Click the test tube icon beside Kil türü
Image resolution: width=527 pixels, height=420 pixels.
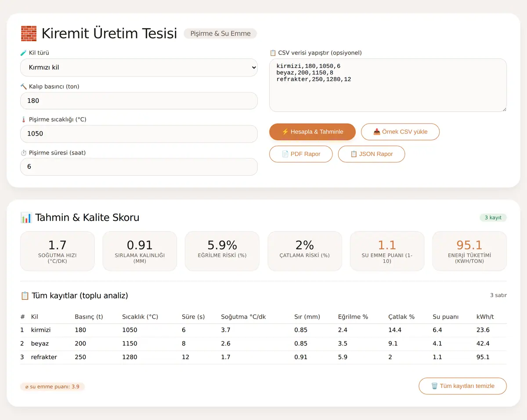(24, 53)
